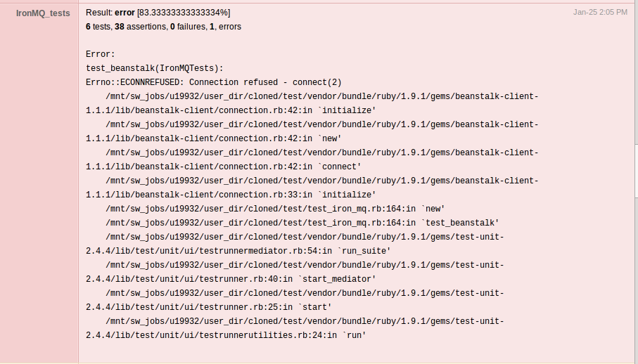
Task: Click the IronMQ_tests job name label
Action: pyautogui.click(x=43, y=13)
